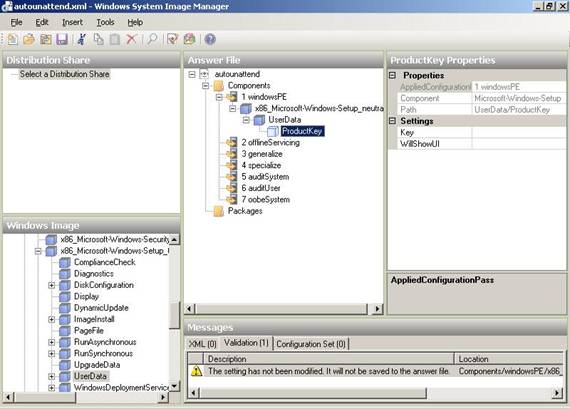Collapse the Settings section
This screenshot has height=409, width=570.
click(392, 121)
